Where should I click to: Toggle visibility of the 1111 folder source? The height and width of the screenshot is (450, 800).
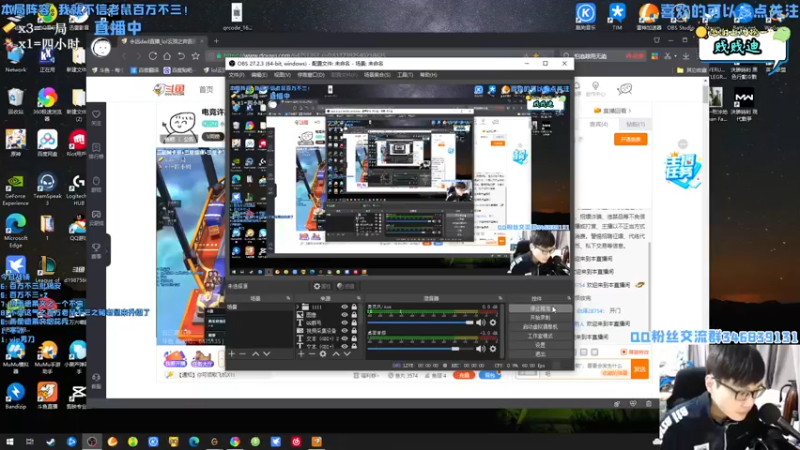point(344,307)
